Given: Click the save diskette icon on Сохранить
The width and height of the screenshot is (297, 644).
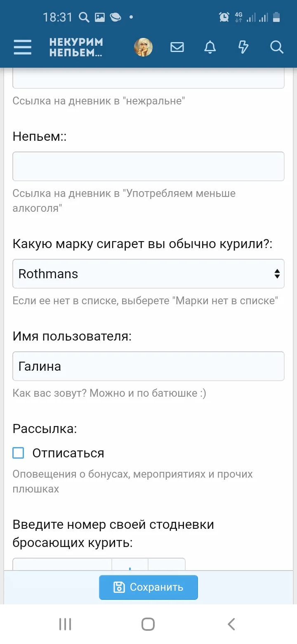Looking at the screenshot, I should tap(119, 587).
